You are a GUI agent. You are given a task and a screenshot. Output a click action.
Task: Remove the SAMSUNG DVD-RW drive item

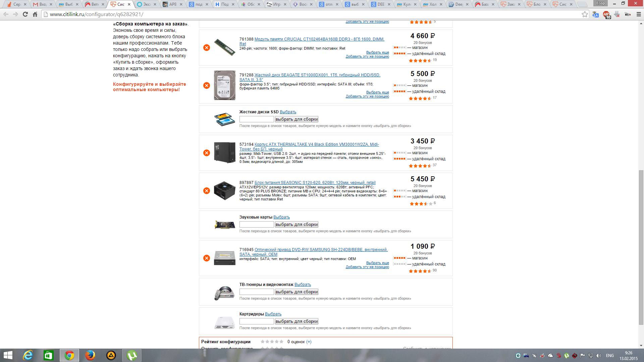tap(207, 258)
